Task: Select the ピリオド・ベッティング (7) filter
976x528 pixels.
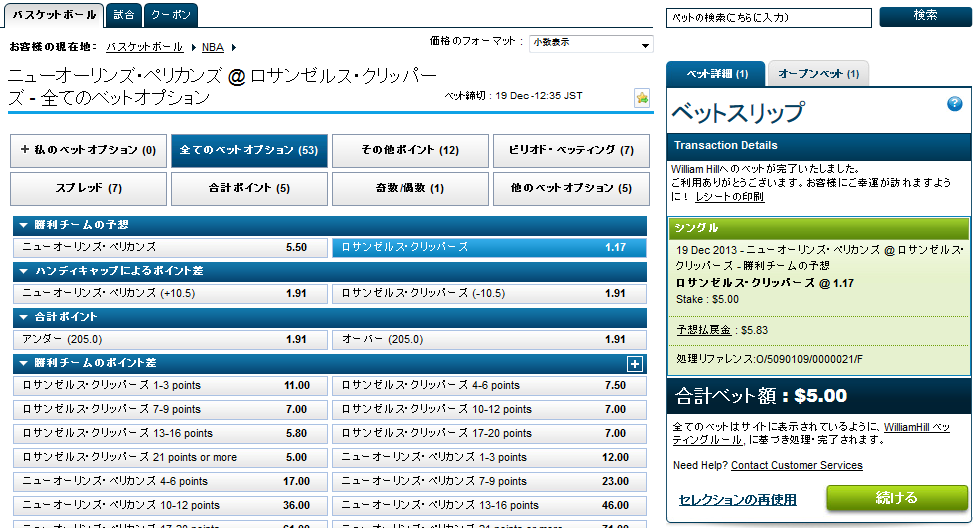Action: (571, 150)
